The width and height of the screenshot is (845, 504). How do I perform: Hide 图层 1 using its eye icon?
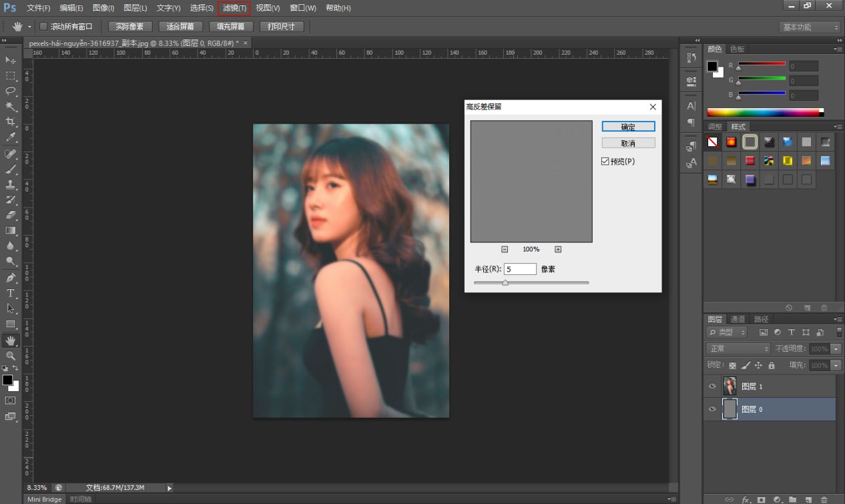coord(712,387)
